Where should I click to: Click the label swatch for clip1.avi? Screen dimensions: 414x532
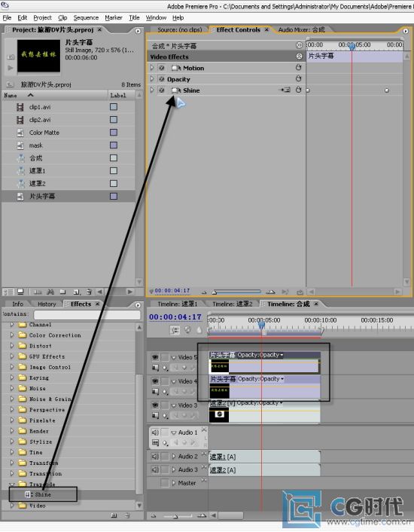point(114,107)
